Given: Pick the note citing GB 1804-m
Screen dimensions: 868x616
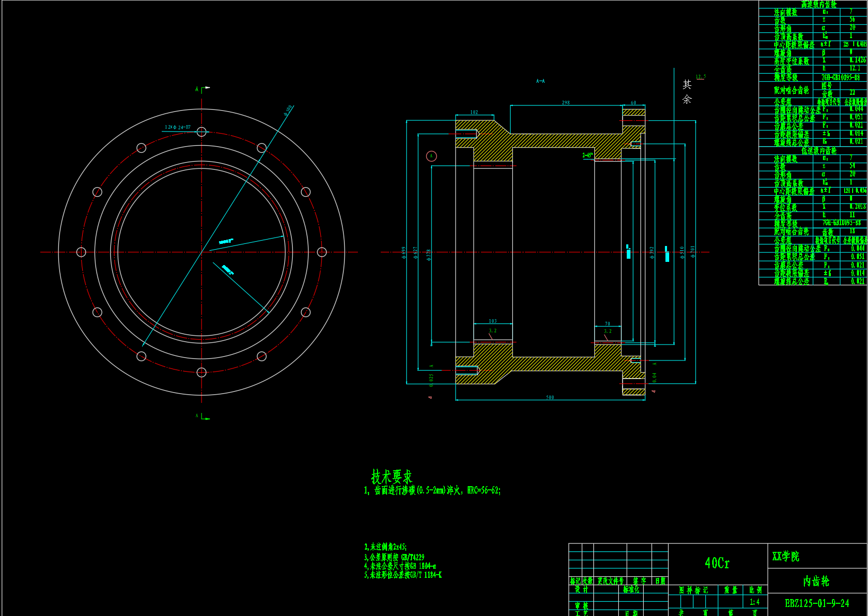Looking at the screenshot, I should [400, 566].
